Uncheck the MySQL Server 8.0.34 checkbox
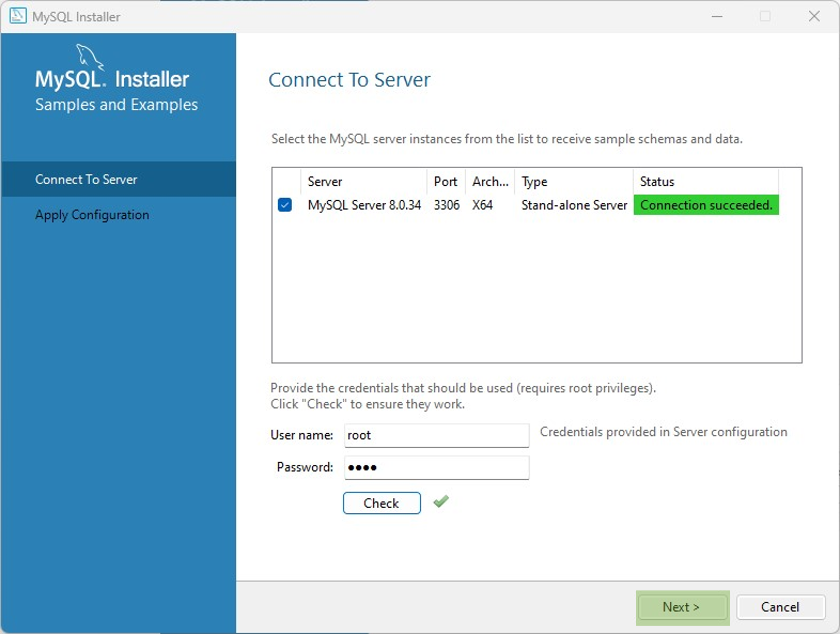Screen dimensions: 840x634 coord(284,205)
